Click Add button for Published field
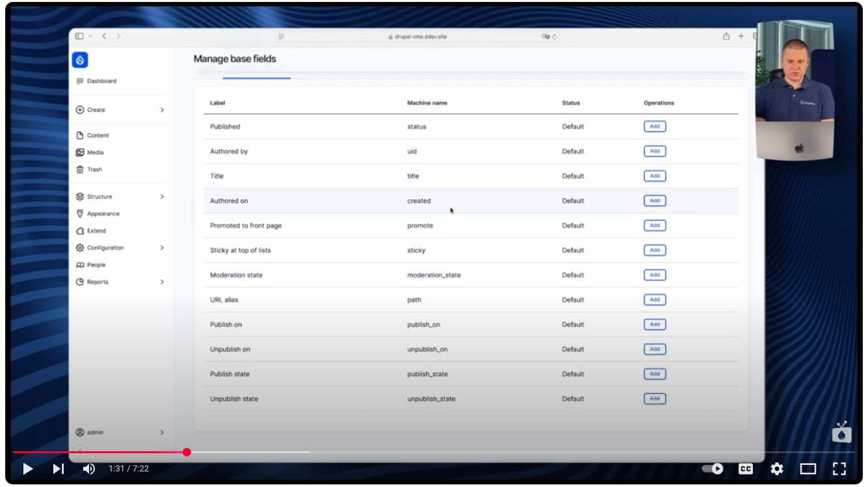Viewport: 868px width, 487px height. pyautogui.click(x=655, y=126)
